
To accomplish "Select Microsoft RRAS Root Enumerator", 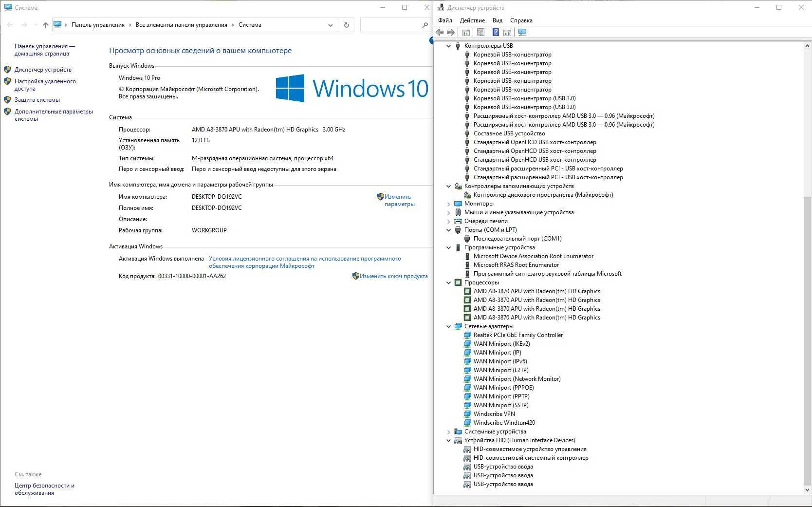I will pyautogui.click(x=516, y=265).
